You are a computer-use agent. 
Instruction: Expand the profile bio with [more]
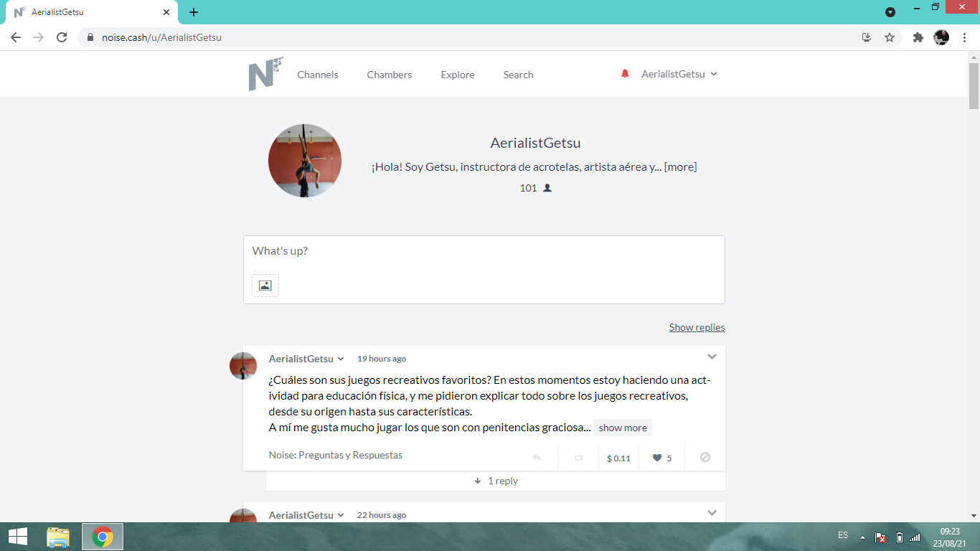coord(680,166)
